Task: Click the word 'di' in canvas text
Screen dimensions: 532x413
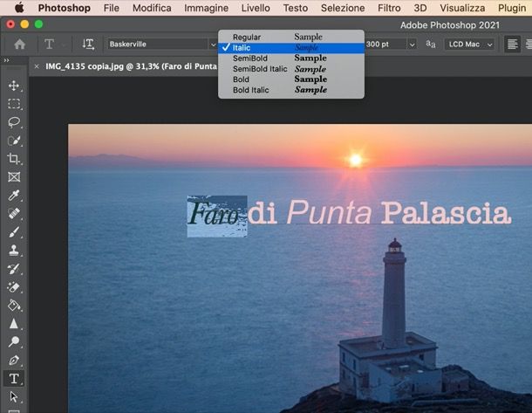Action: pyautogui.click(x=262, y=213)
